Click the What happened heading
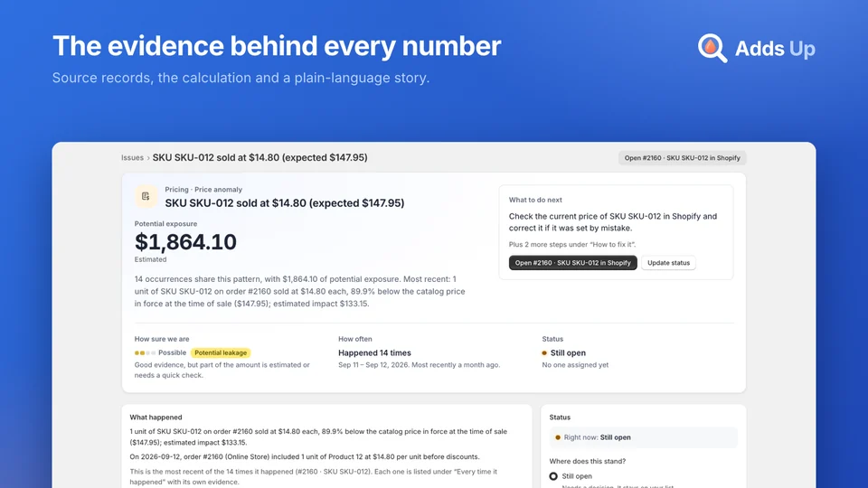The image size is (868, 488). pyautogui.click(x=156, y=418)
